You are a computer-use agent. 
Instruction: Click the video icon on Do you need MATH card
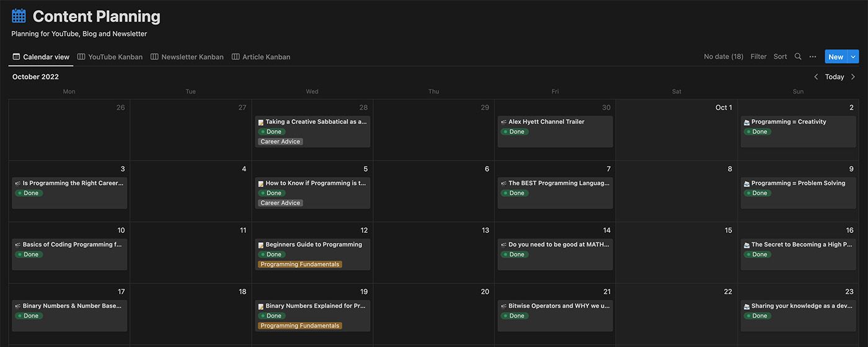504,245
